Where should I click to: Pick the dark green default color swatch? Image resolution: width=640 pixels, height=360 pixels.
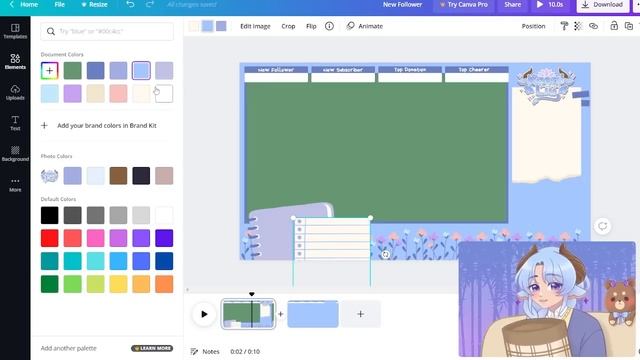(x=49, y=284)
